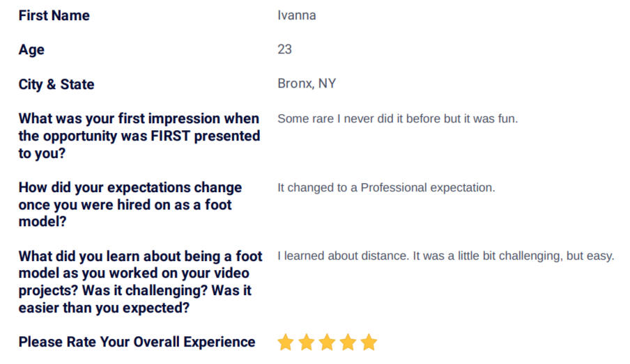The image size is (630, 364).
Task: Click the name value Ivanna
Action: point(296,15)
